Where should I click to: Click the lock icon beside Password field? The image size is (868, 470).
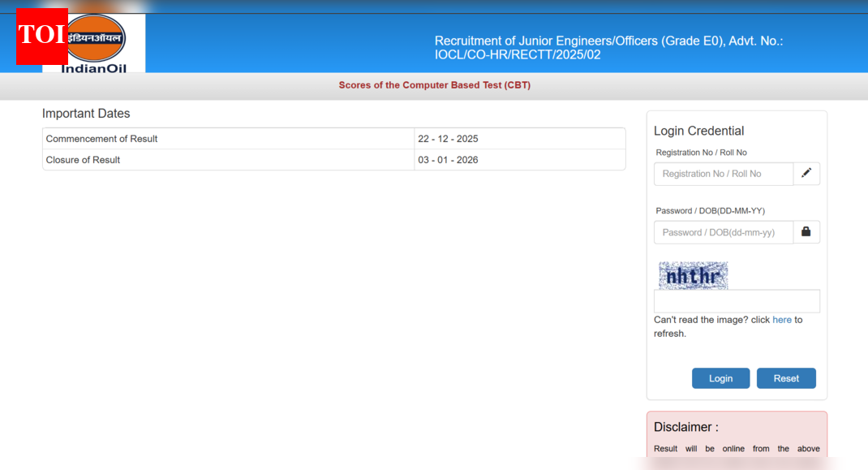[x=806, y=231]
